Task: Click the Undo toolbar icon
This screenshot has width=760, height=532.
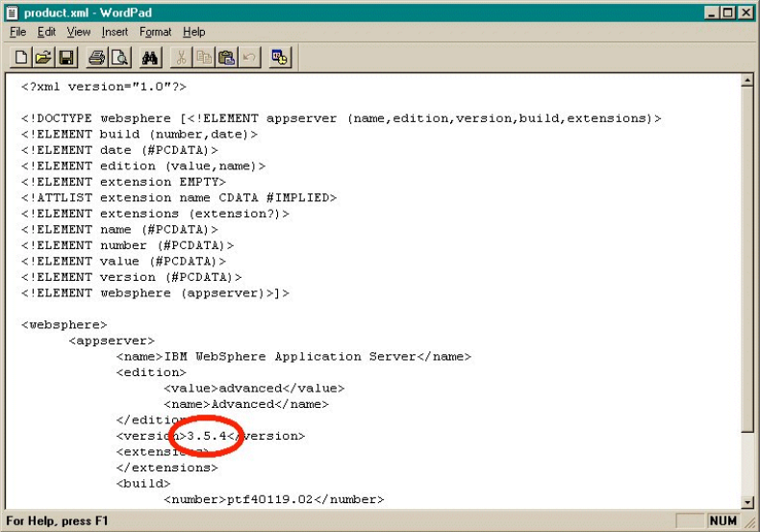Action: pyautogui.click(x=249, y=58)
